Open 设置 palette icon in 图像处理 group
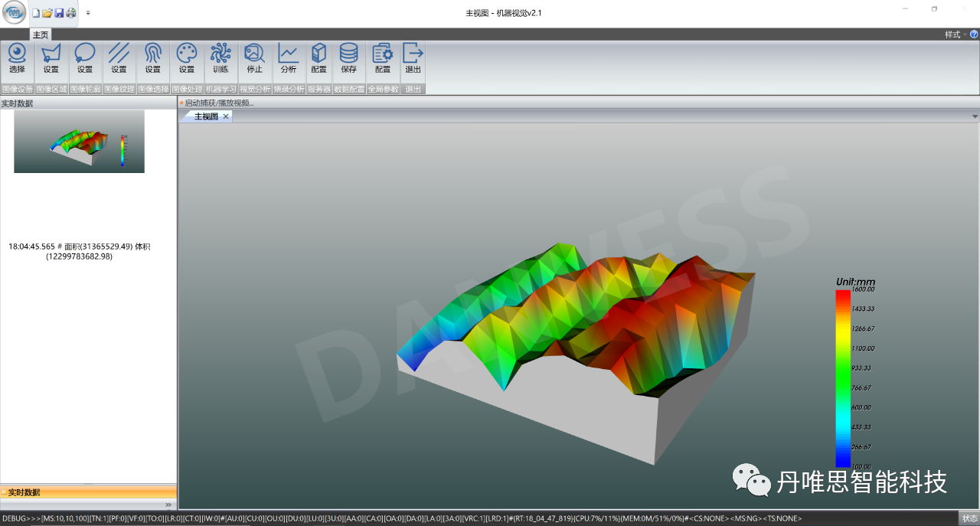 [187, 58]
